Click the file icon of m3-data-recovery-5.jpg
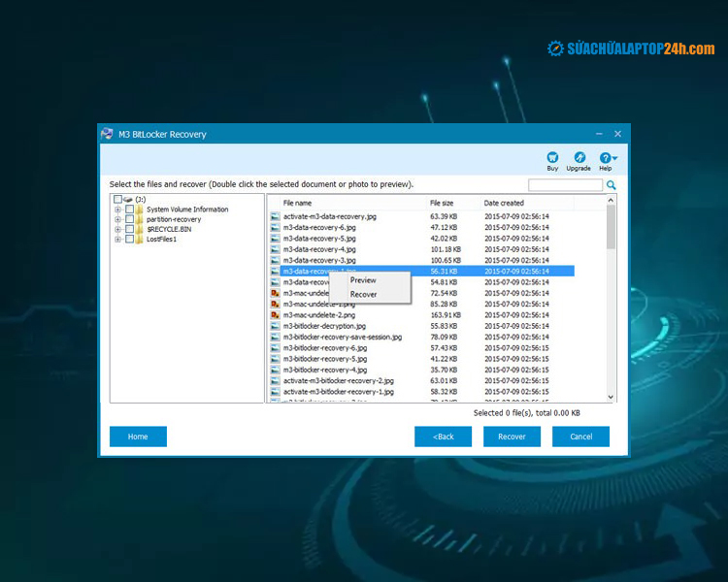 [x=276, y=238]
